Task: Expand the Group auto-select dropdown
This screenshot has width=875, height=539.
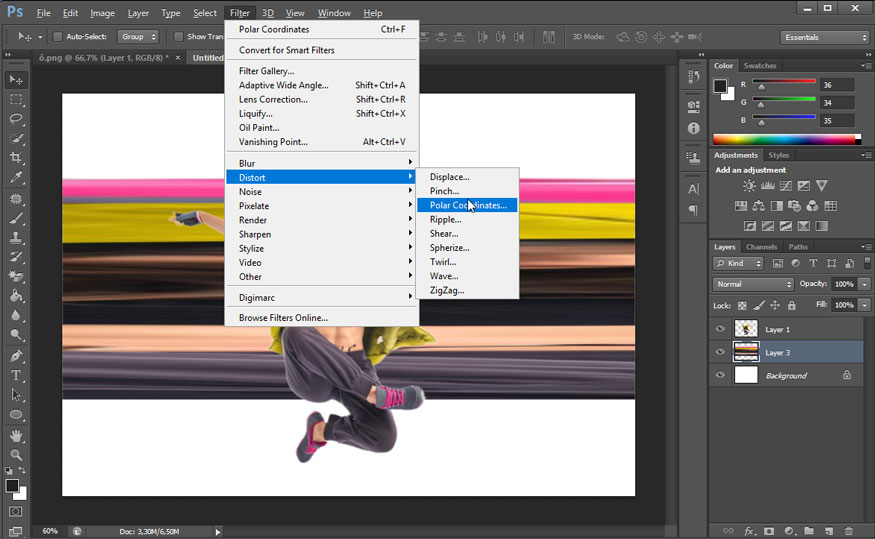Action: [x=138, y=37]
